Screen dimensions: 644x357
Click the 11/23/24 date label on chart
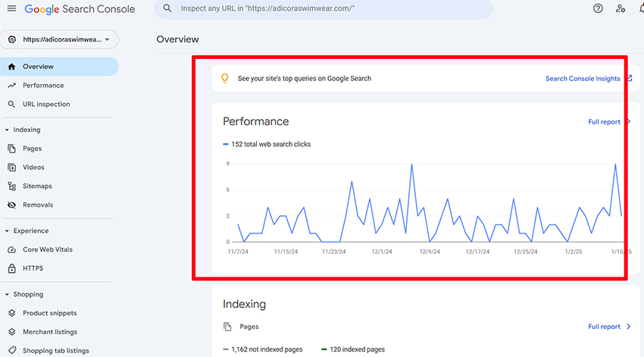coord(334,252)
